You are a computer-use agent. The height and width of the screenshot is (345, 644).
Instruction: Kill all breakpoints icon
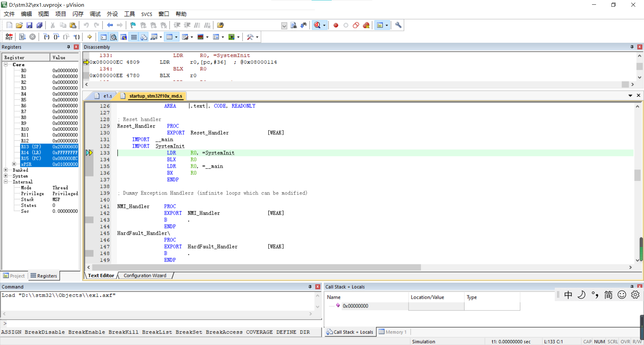click(x=366, y=25)
